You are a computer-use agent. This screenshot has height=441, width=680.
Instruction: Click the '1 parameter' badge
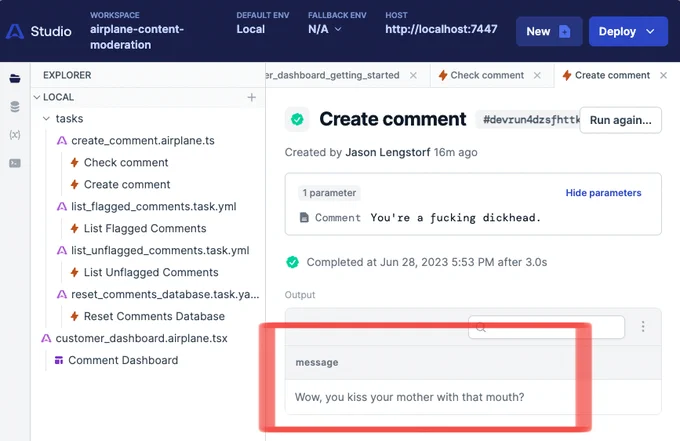pyautogui.click(x=329, y=193)
